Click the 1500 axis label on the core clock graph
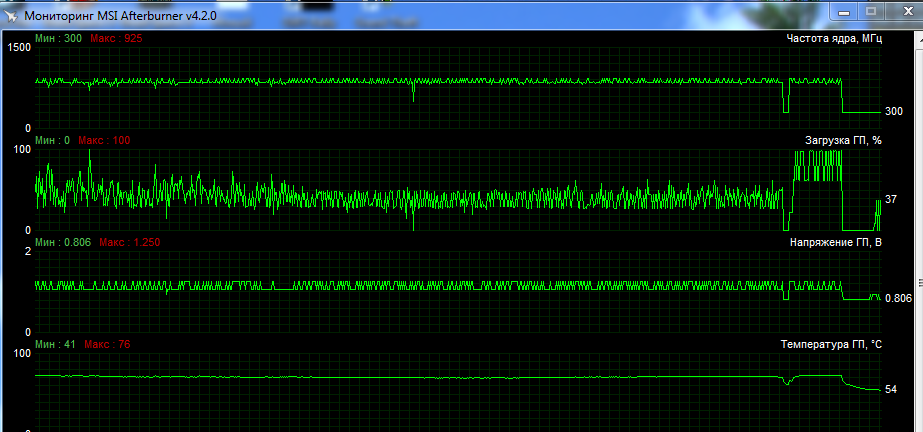This screenshot has height=432, width=923. pos(18,48)
